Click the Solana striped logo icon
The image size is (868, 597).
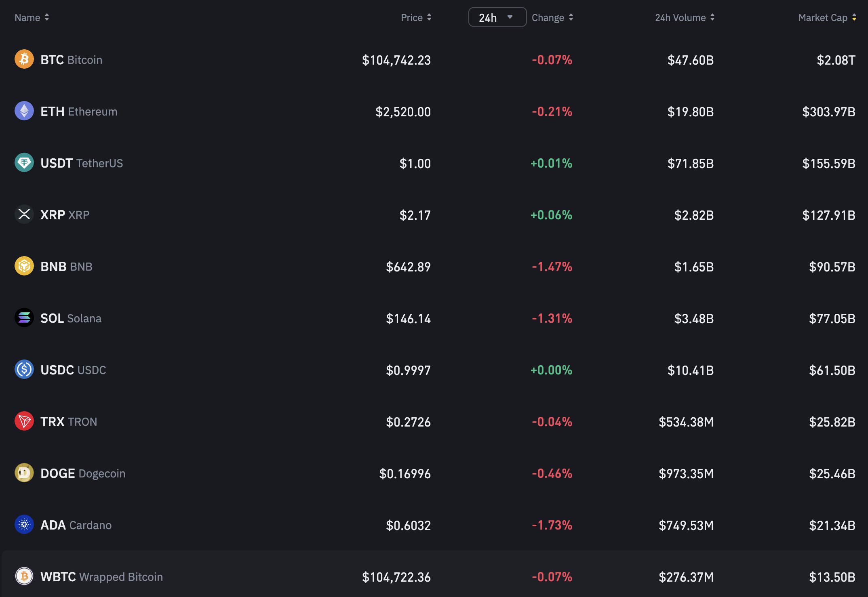(x=24, y=318)
